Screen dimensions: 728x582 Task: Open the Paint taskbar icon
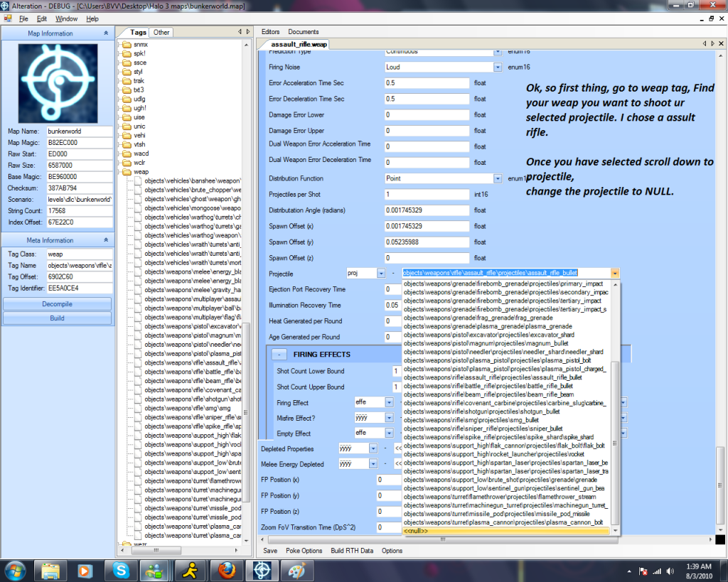(297, 571)
